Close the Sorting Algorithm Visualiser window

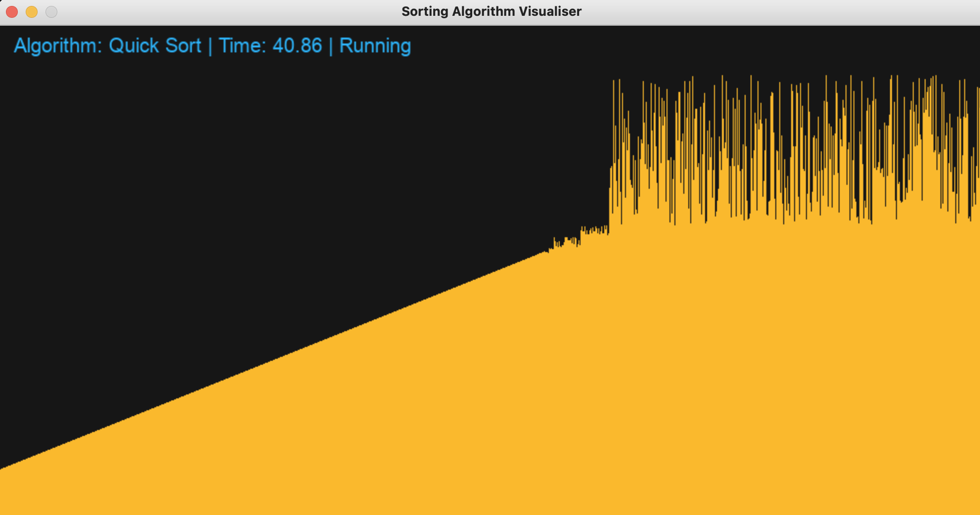pos(12,12)
